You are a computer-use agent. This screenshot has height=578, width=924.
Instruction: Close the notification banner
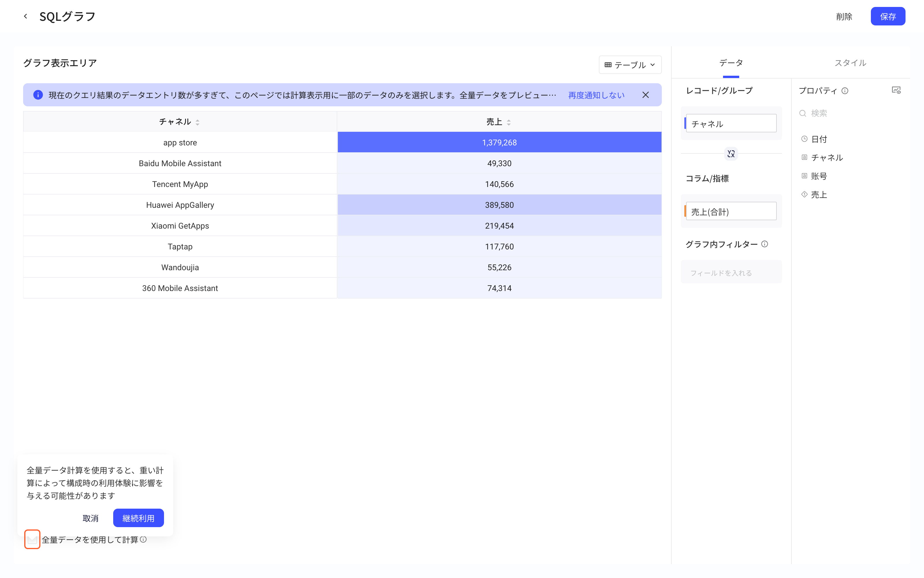645,95
